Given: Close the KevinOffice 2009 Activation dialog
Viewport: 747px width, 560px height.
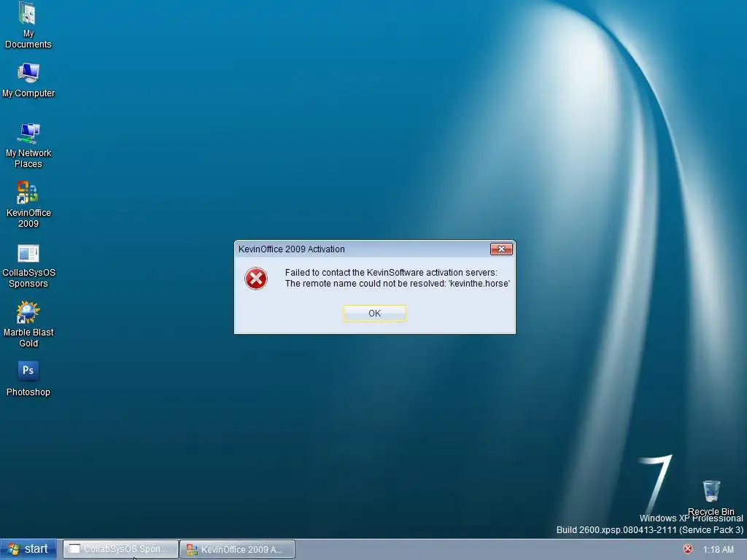Looking at the screenshot, I should click(x=501, y=249).
